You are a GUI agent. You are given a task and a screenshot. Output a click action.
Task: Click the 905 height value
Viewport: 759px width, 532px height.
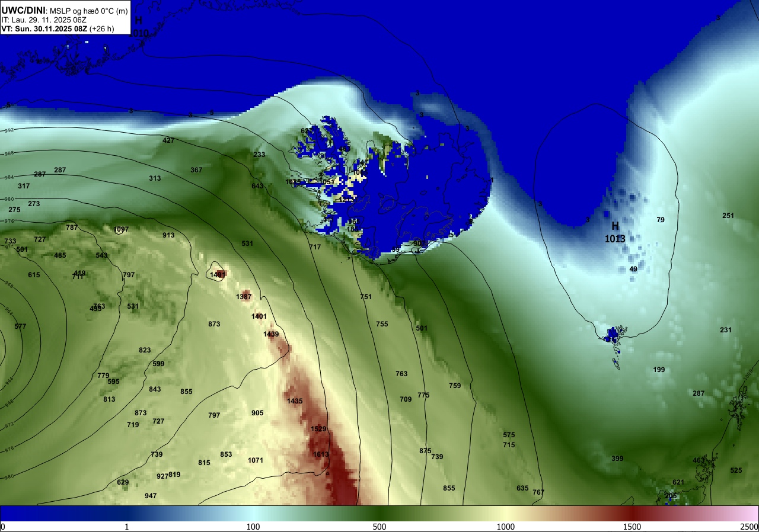point(257,413)
